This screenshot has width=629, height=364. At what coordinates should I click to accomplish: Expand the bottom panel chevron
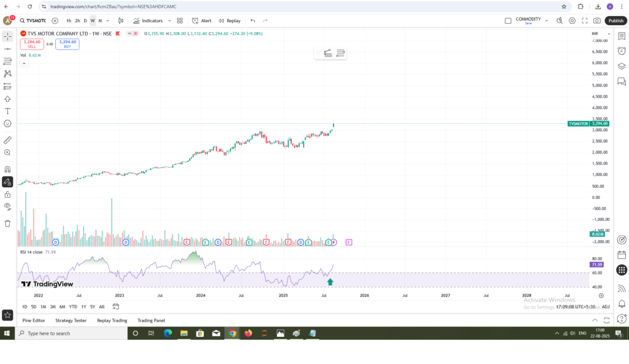(x=595, y=320)
